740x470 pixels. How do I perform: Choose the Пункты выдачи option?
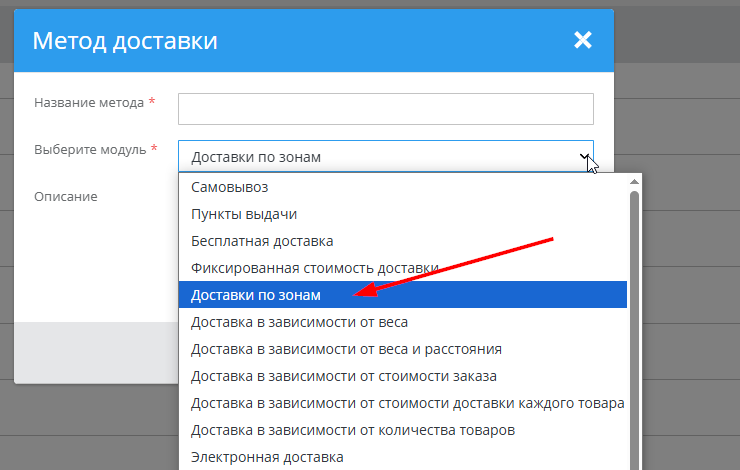[x=244, y=214]
